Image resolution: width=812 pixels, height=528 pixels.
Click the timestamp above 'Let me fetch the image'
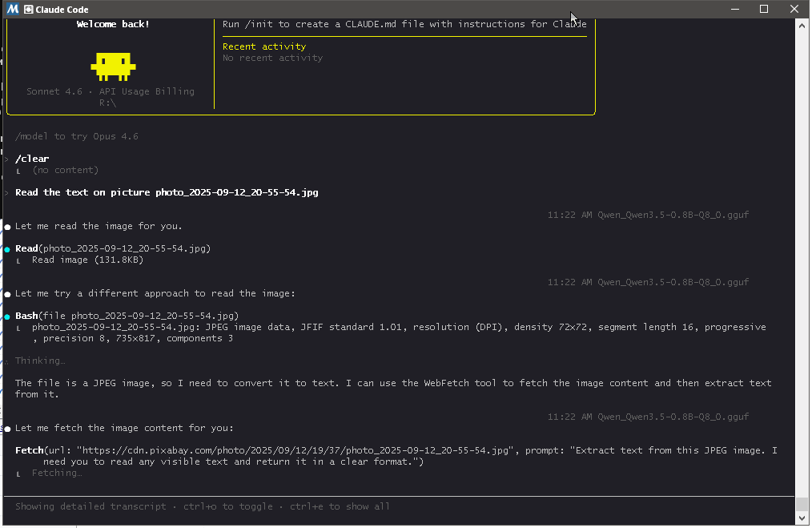pos(649,417)
